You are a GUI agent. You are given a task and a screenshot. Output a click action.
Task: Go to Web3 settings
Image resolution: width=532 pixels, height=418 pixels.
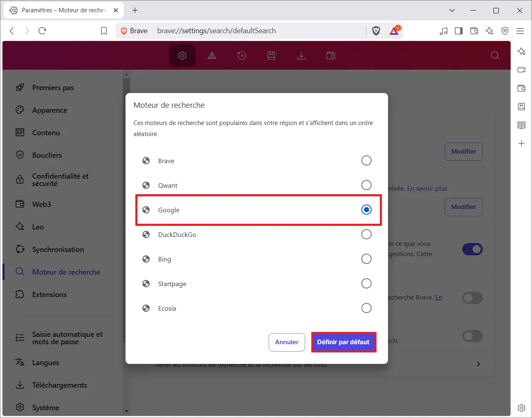click(41, 204)
